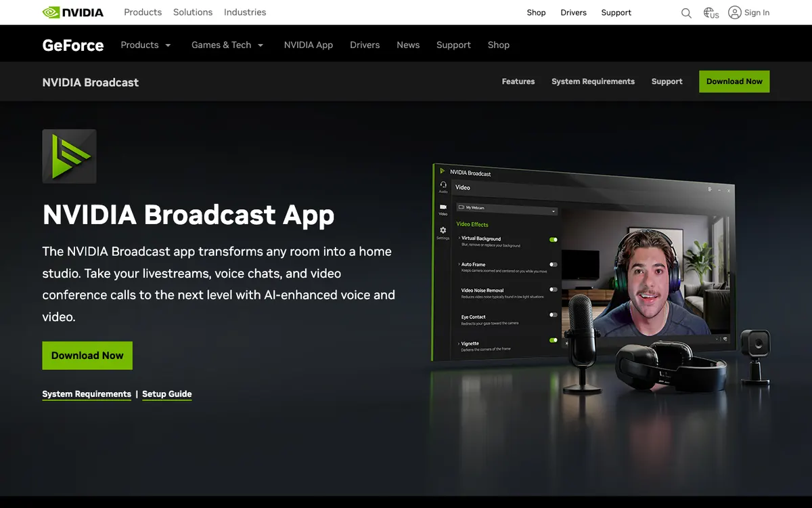Open Drivers in the GeForce menu

point(365,45)
